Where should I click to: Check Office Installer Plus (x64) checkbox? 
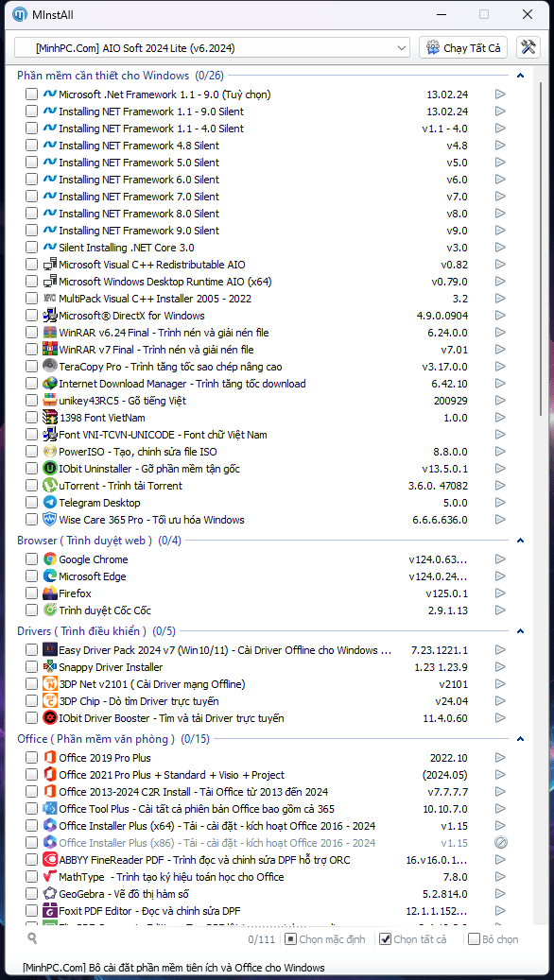tap(31, 826)
